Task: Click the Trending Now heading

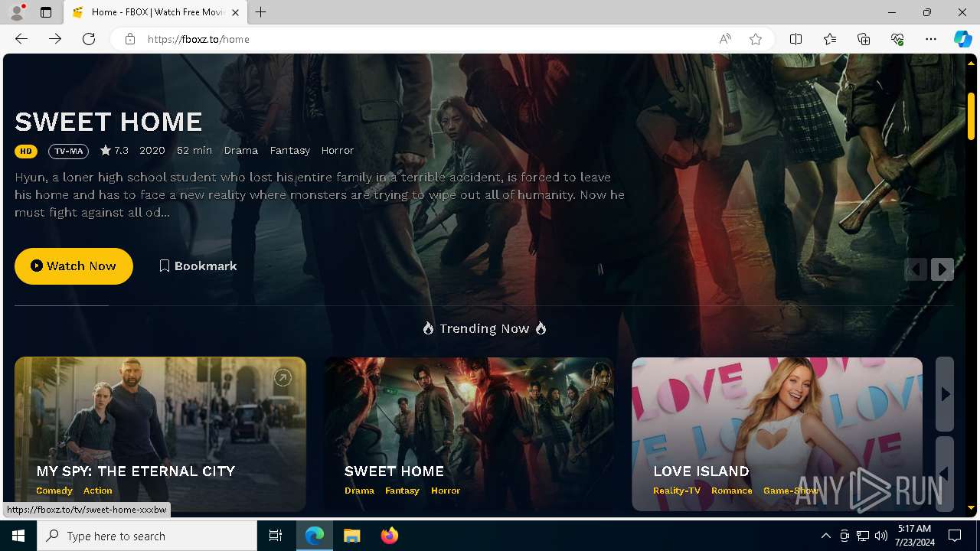Action: (484, 328)
